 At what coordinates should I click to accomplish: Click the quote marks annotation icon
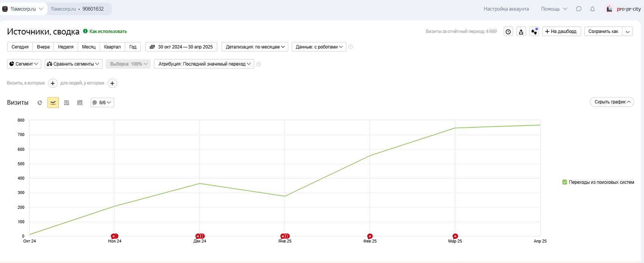[x=534, y=32]
